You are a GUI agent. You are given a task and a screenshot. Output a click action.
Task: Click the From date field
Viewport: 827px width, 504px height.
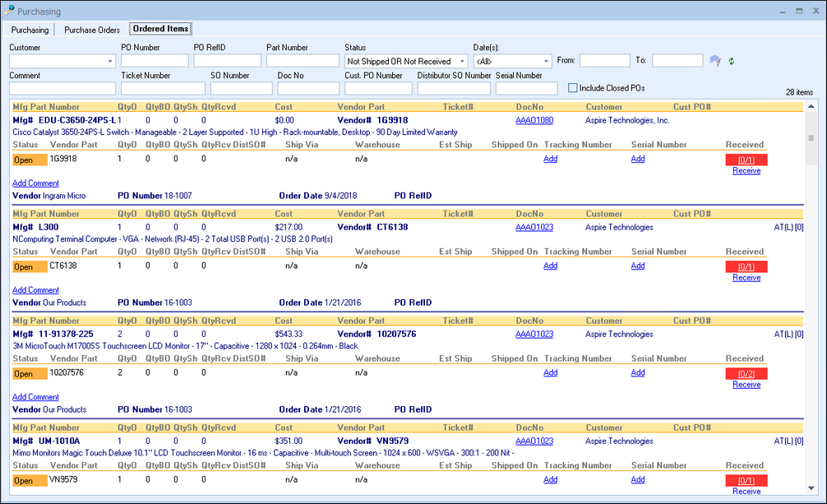(x=604, y=61)
